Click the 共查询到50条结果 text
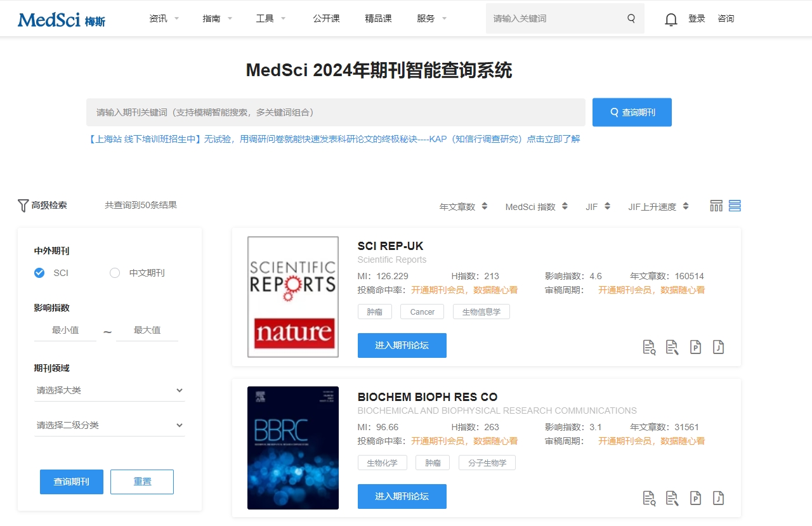The width and height of the screenshot is (812, 526). (x=141, y=205)
